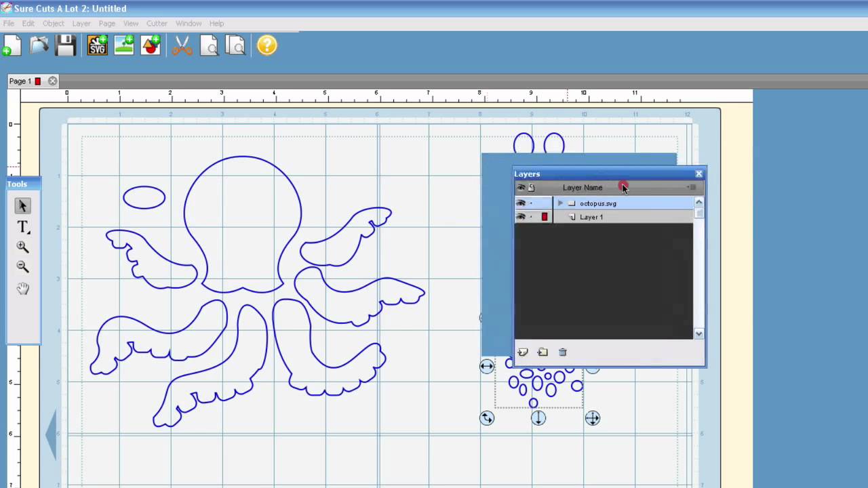Open the File menu
Image resolution: width=868 pixels, height=488 pixels.
tap(9, 24)
